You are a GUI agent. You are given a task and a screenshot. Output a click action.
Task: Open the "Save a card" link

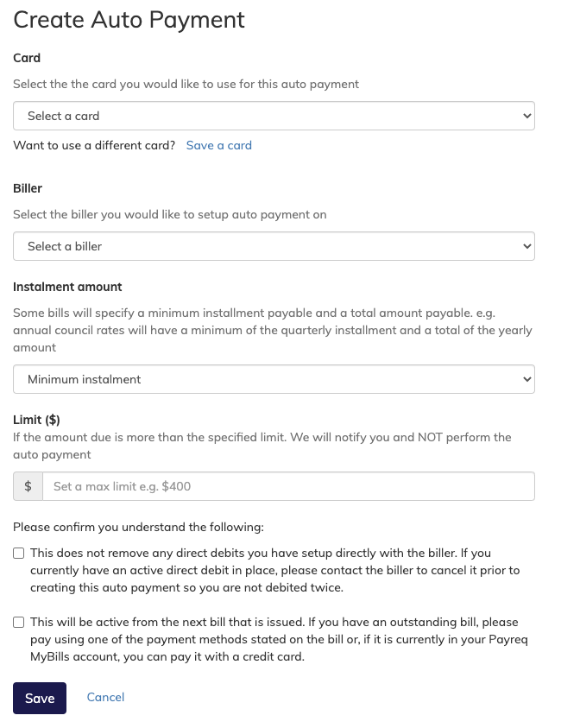coord(218,145)
